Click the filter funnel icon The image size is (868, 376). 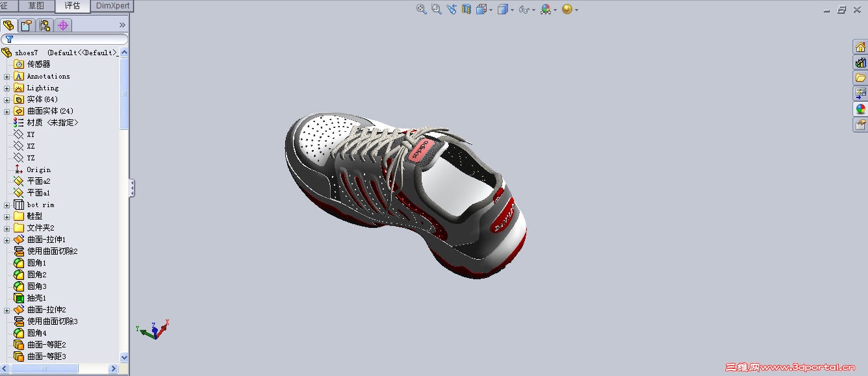(9, 39)
